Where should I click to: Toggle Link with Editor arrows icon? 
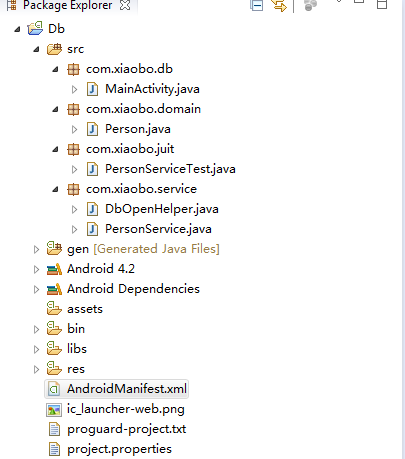(279, 5)
